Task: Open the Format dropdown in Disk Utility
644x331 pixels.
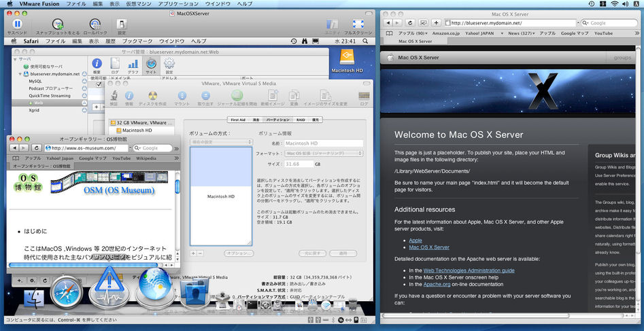Action: pyautogui.click(x=324, y=153)
